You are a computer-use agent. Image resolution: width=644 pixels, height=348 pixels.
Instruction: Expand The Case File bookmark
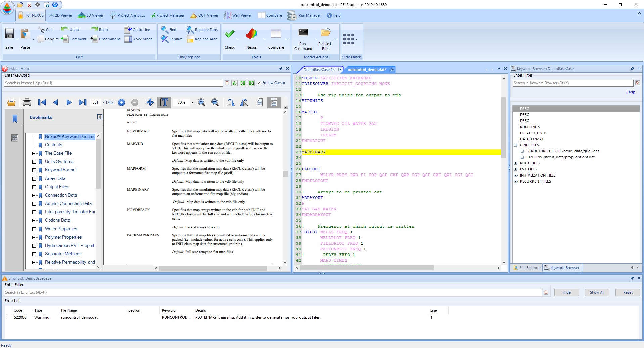[x=34, y=153]
